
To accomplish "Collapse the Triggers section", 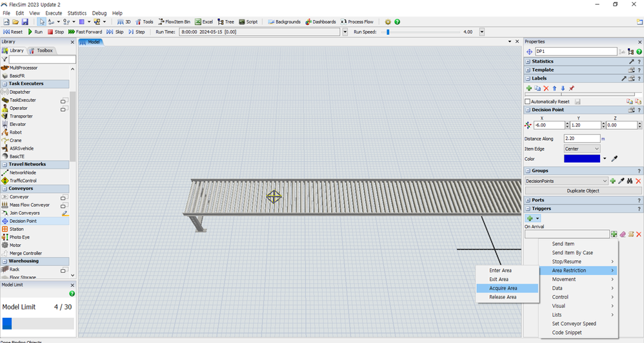I will coord(528,209).
